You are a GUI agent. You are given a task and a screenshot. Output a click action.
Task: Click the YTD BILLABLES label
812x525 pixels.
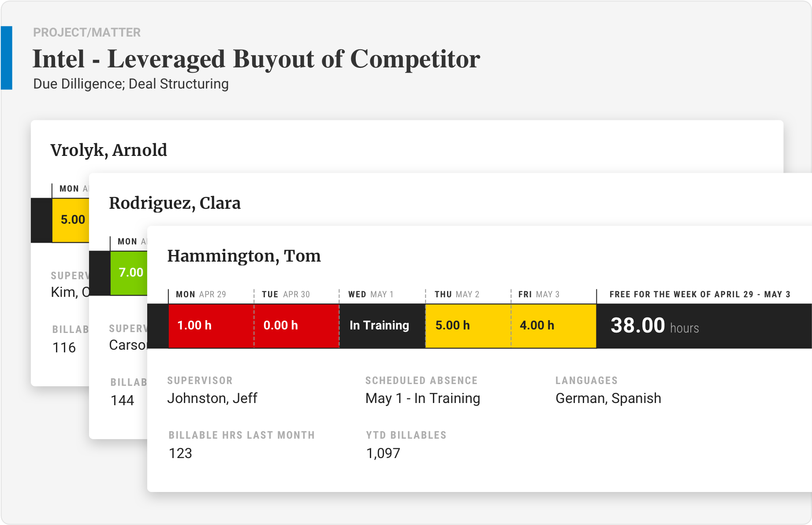click(x=406, y=435)
